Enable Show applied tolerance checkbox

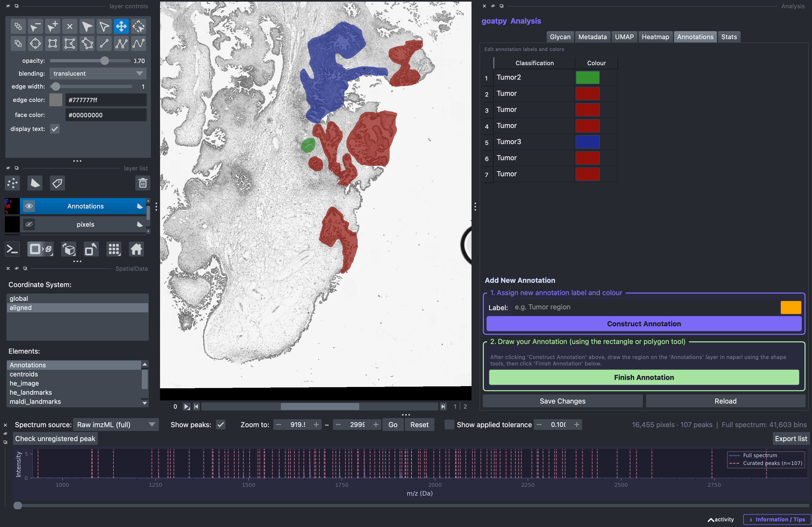point(449,425)
